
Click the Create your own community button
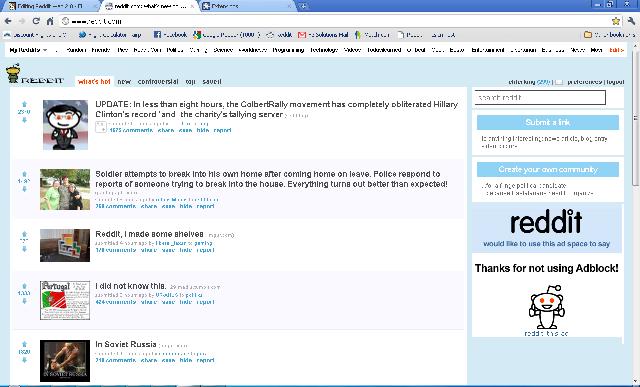(x=548, y=169)
